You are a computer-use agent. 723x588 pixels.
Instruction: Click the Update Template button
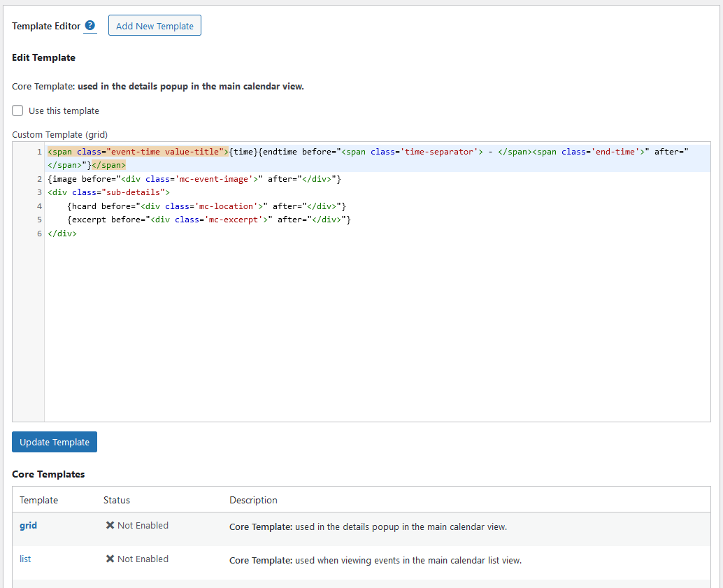[x=55, y=442]
